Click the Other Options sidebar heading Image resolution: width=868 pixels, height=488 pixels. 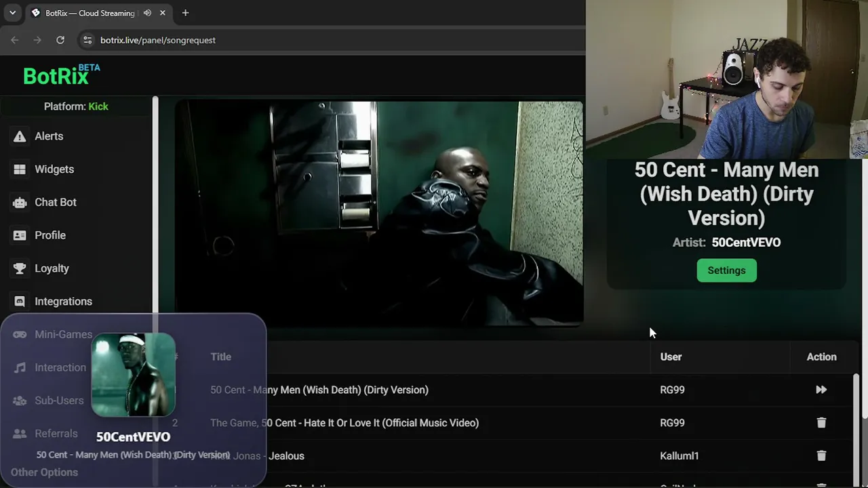click(44, 472)
